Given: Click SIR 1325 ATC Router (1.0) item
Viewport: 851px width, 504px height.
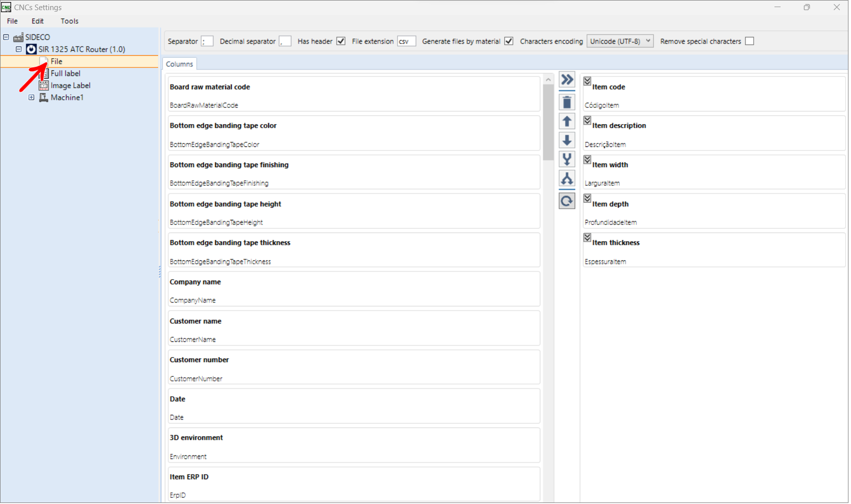Looking at the screenshot, I should [82, 50].
